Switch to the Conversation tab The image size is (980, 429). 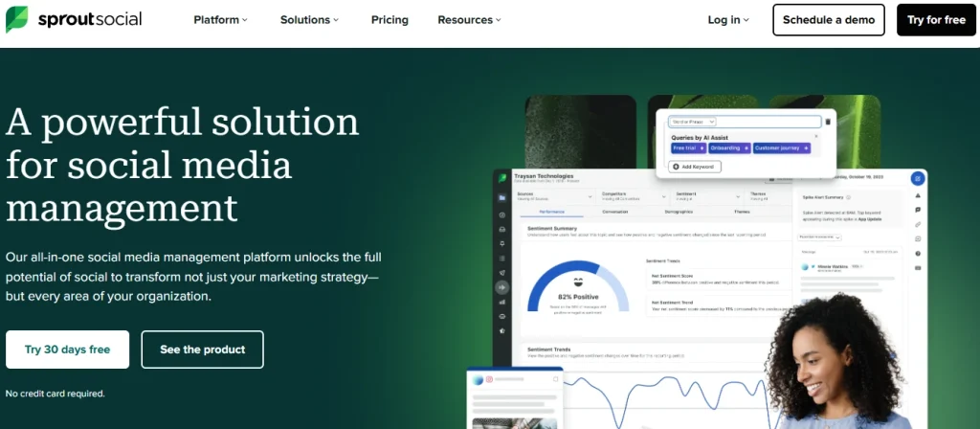615,212
